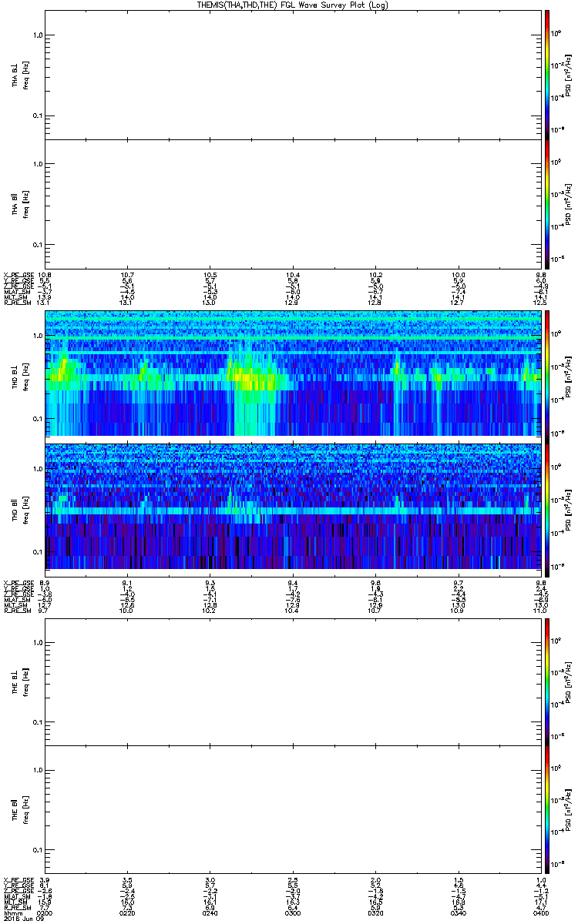Click the '0.1' tick on THD BII axis
Screen dimensions: 578x924
[x=37, y=551]
